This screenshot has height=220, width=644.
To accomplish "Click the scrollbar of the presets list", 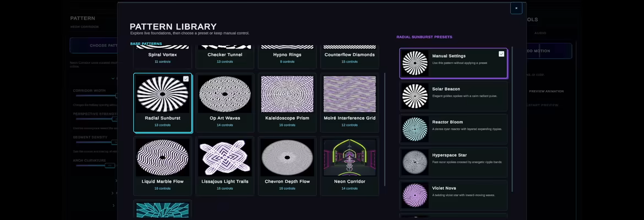I will click(512, 119).
